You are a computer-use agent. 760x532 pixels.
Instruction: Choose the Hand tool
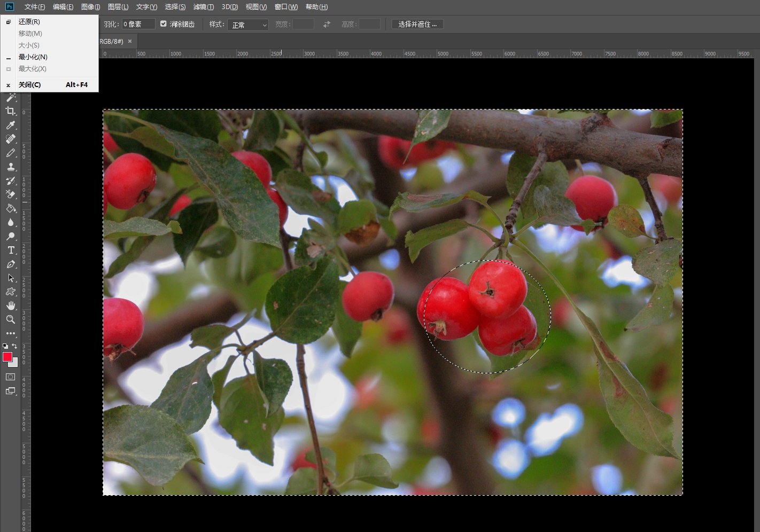pos(10,306)
